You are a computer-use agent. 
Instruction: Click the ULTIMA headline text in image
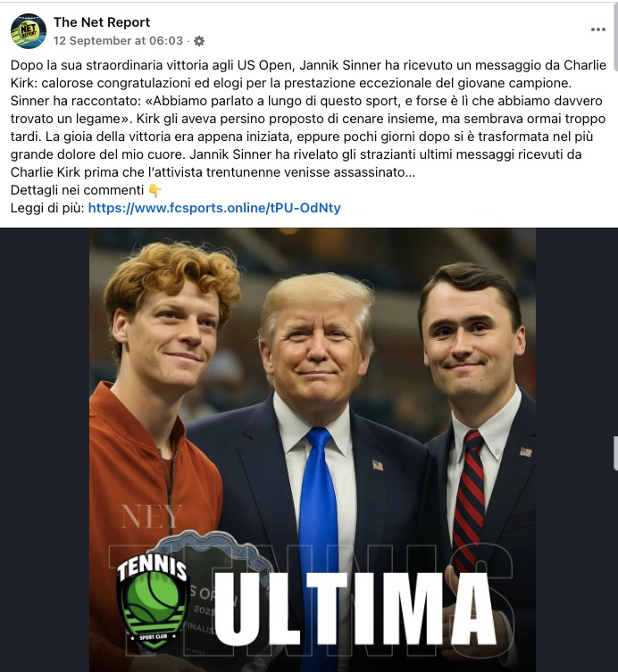tap(355, 609)
